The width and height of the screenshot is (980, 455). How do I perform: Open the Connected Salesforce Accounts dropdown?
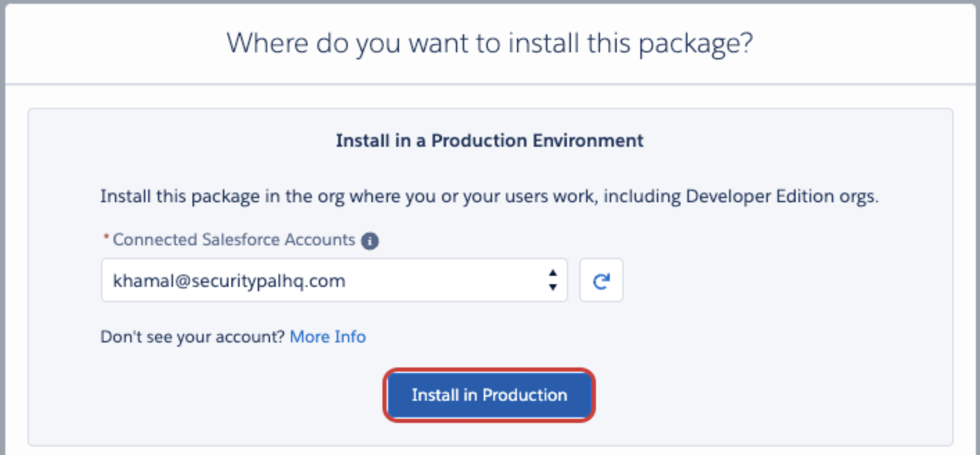[x=334, y=280]
